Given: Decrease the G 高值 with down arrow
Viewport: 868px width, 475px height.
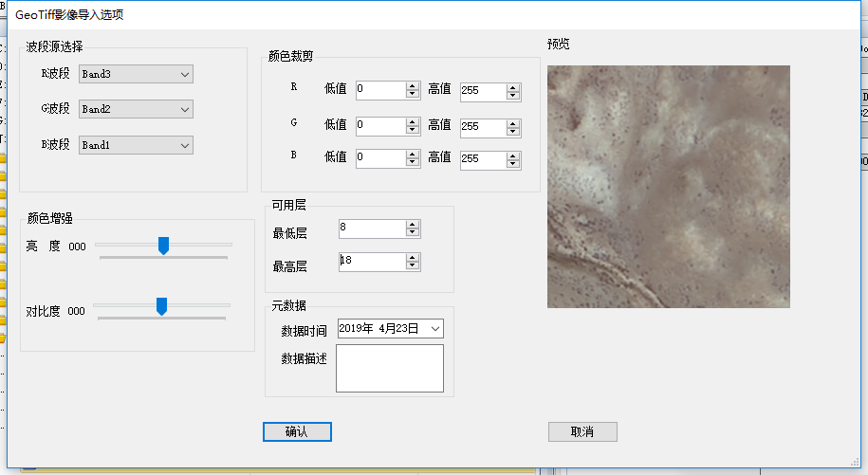Looking at the screenshot, I should [x=513, y=131].
